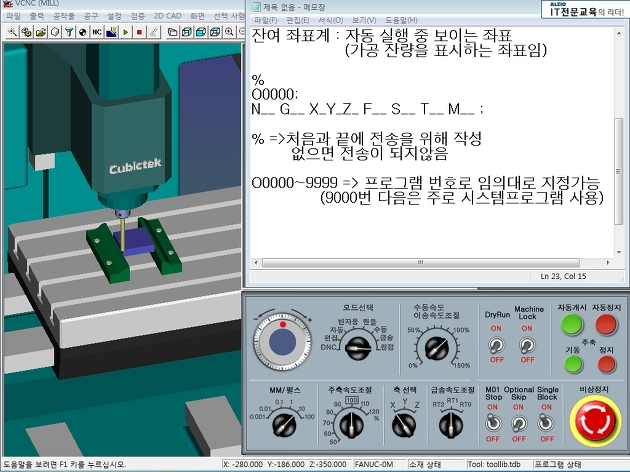Image resolution: width=630 pixels, height=472 pixels.
Task: Toggle the Machine Lock switch
Action: point(527,345)
